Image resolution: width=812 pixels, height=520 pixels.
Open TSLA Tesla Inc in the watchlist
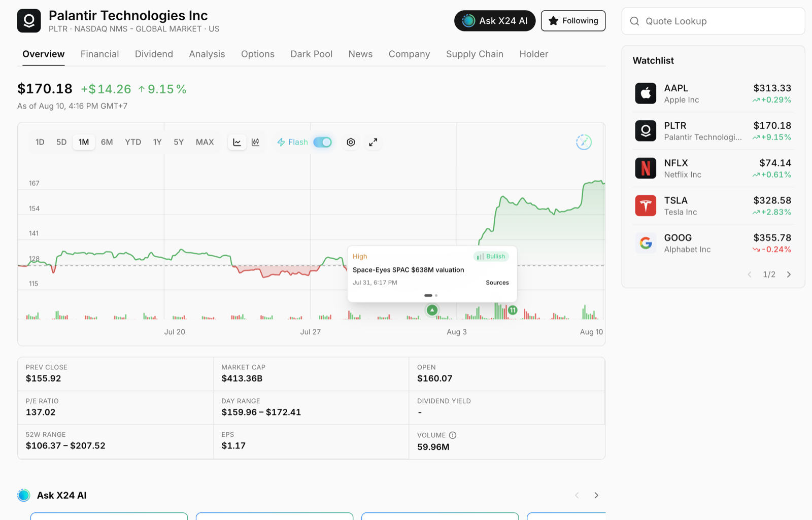[713, 206]
